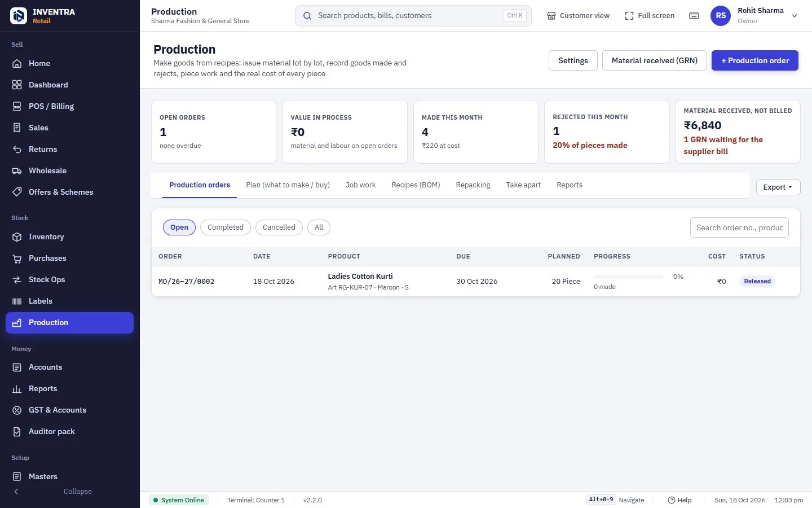Filter orders by Cancelled status
812x508 pixels.
(x=279, y=227)
